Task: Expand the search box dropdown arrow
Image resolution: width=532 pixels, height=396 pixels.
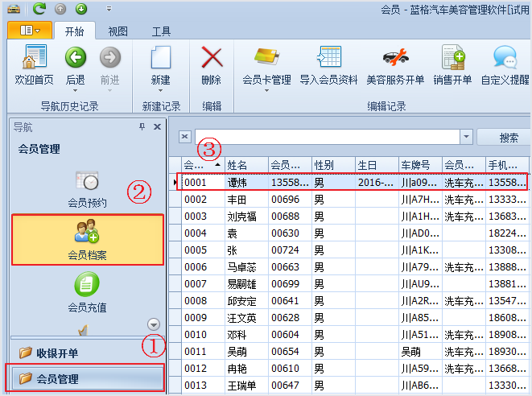Action: 466,137
